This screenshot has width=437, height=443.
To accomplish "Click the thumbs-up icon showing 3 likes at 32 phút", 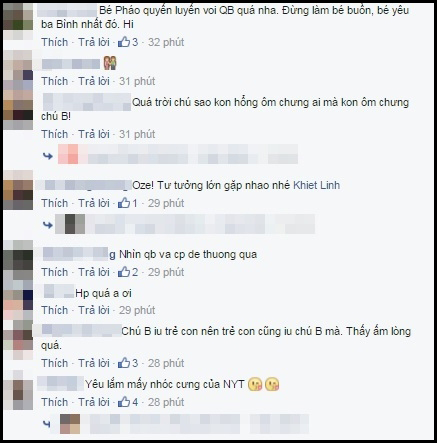I will tap(124, 42).
